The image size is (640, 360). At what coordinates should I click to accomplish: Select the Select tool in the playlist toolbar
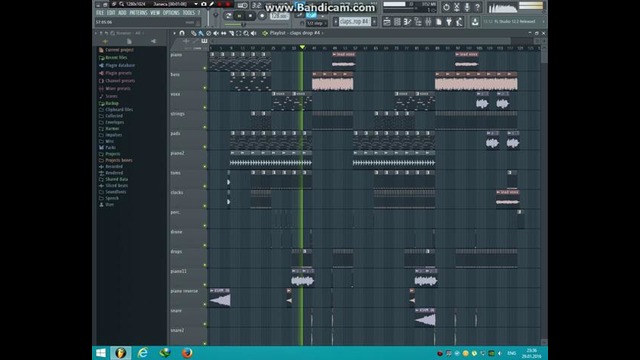pos(238,33)
